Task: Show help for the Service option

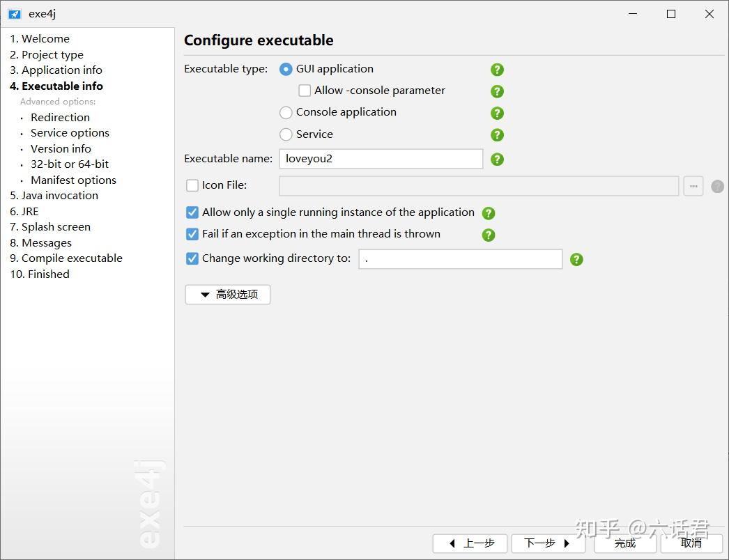Action: (497, 134)
